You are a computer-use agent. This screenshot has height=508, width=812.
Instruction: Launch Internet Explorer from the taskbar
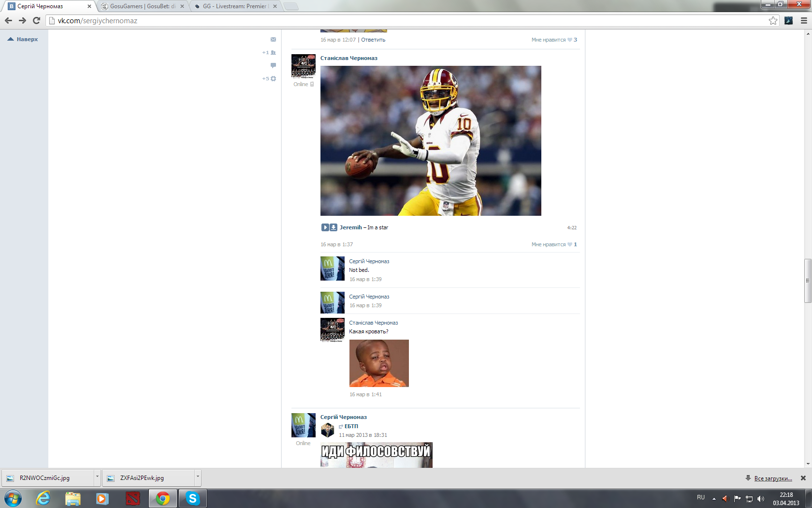click(x=43, y=498)
